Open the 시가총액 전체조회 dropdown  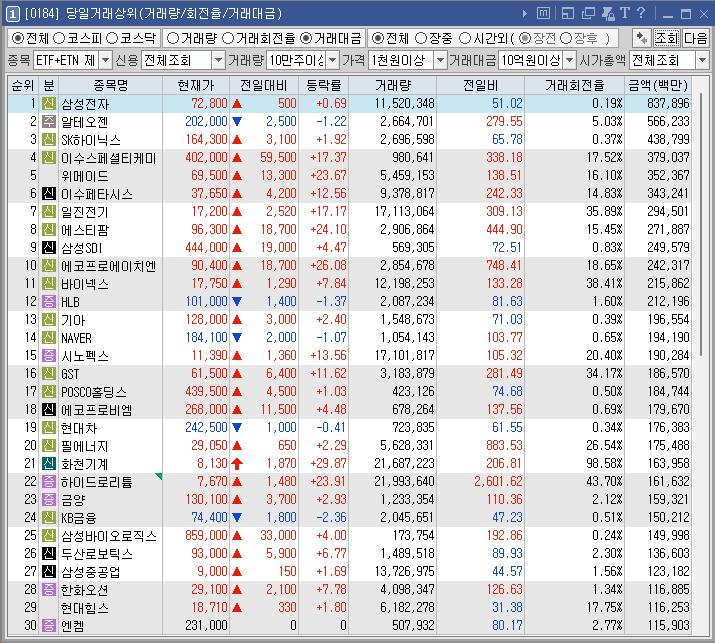702,60
